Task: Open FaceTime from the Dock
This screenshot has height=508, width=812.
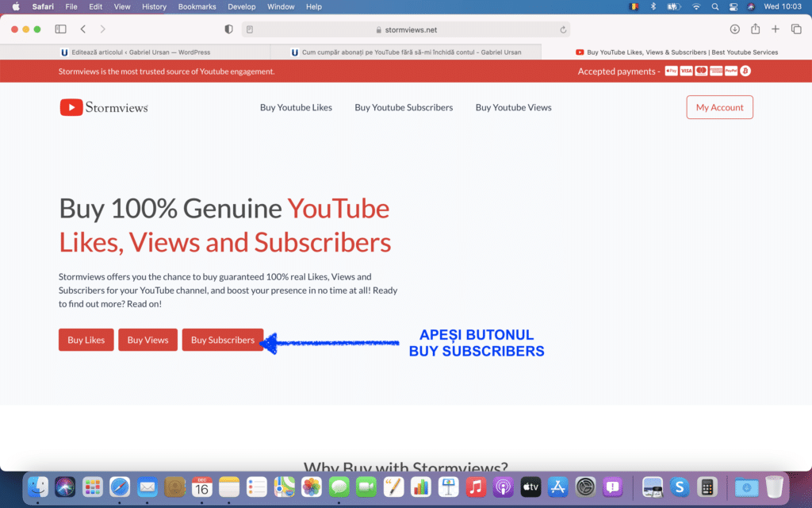Action: point(366,487)
